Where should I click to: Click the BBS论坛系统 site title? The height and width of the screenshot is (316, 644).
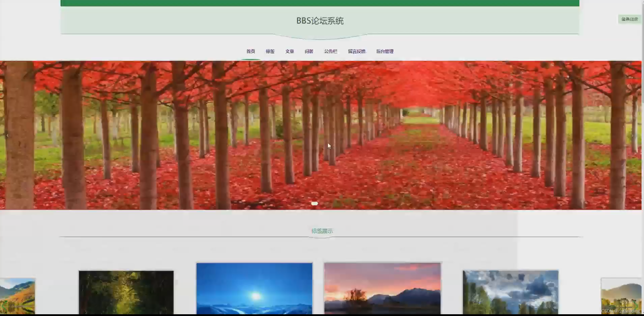click(x=320, y=21)
